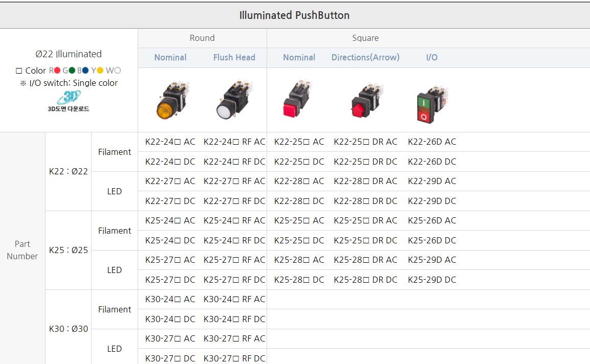The width and height of the screenshot is (590, 364).
Task: Select the Round Nominal column header
Action: [x=170, y=57]
